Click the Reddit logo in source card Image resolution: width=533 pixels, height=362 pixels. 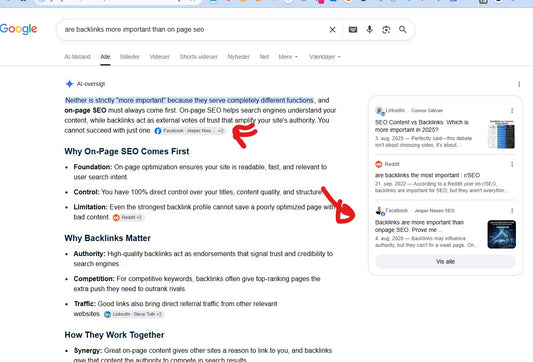tap(379, 164)
